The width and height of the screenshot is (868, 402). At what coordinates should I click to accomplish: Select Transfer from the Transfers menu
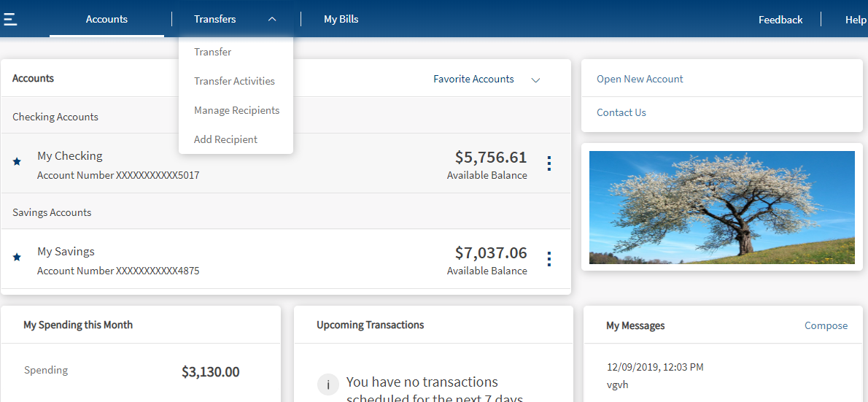tap(213, 52)
